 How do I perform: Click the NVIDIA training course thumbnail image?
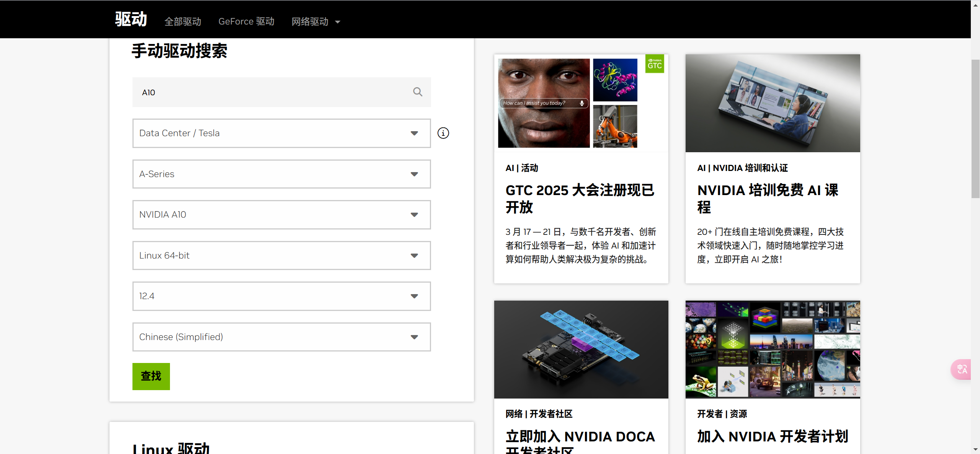(x=773, y=103)
